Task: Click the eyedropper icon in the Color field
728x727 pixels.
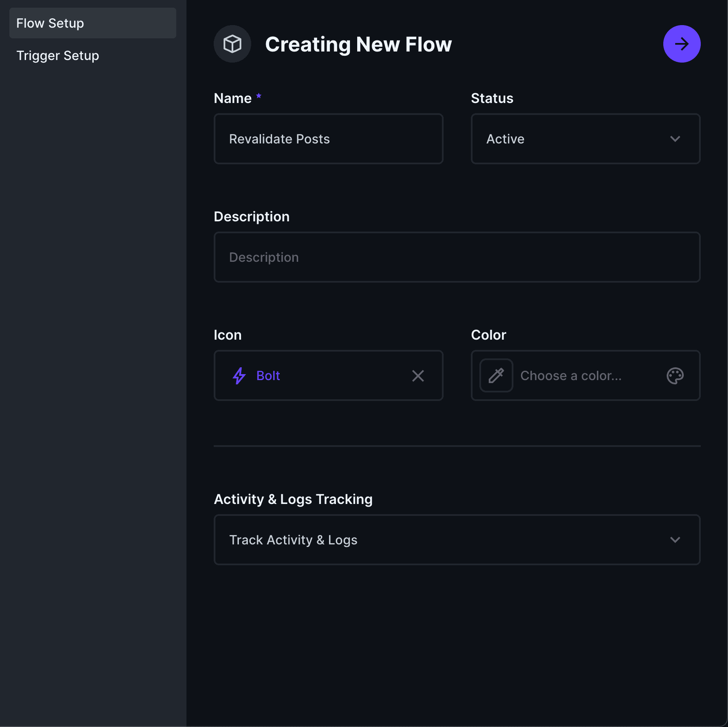Action: pos(496,375)
